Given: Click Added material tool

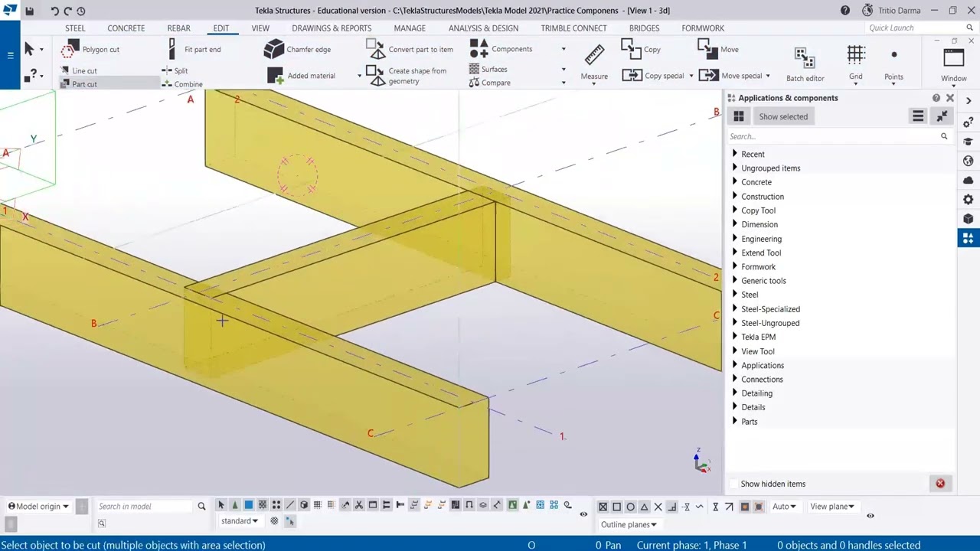Looking at the screenshot, I should pos(301,76).
